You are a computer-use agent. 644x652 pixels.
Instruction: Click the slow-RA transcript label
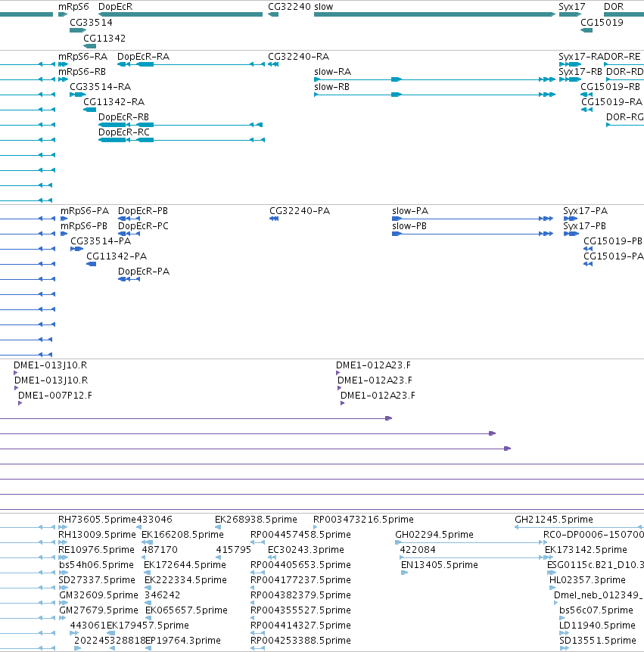point(333,72)
